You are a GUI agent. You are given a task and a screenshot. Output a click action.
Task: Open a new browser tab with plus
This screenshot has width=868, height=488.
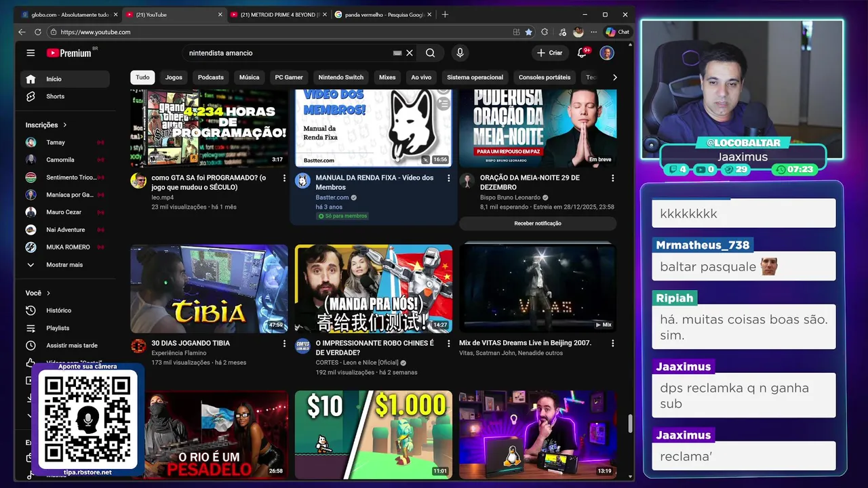[445, 14]
